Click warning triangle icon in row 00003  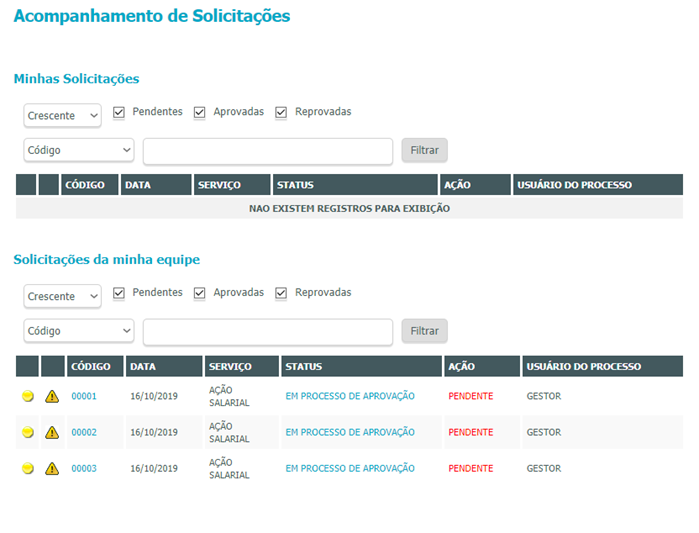pos(52,468)
